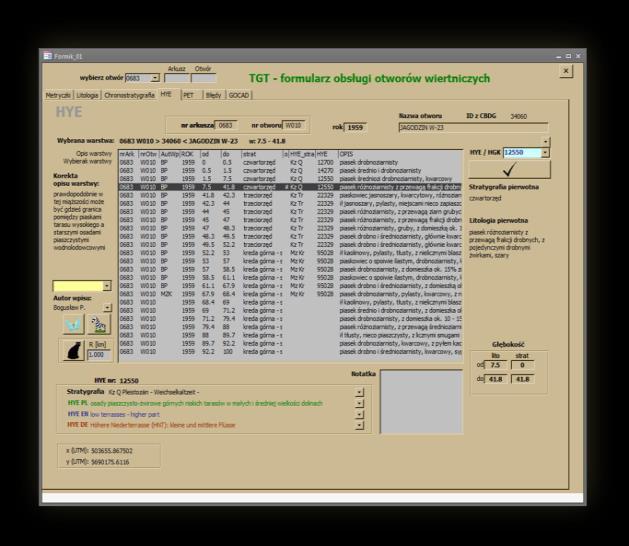Click the 'OPIS' column header
This screenshot has height=546, width=629.
click(x=400, y=154)
